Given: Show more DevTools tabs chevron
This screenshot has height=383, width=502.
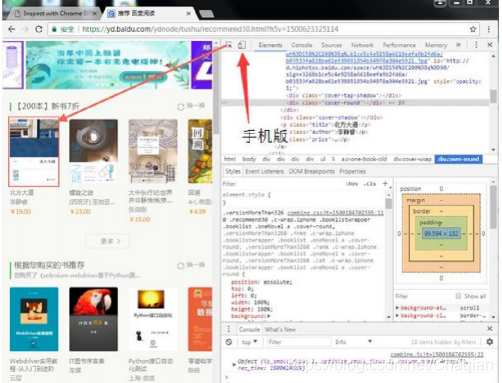Looking at the screenshot, I should [458, 45].
